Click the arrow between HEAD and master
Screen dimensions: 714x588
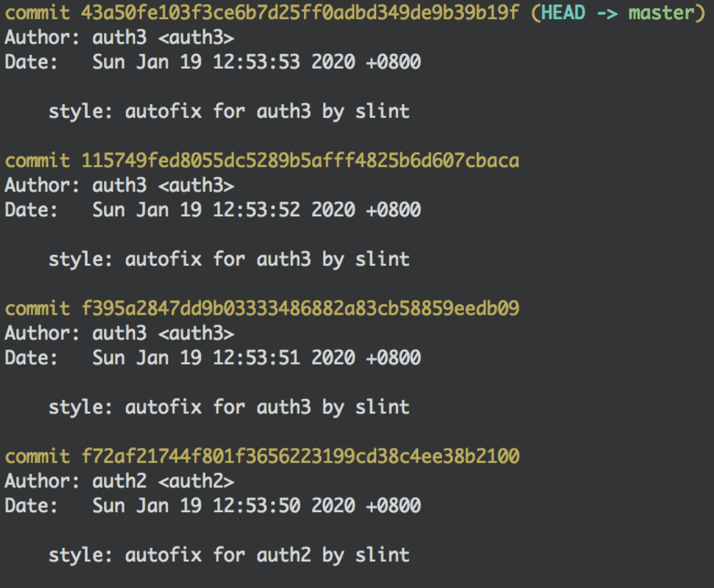(607, 13)
